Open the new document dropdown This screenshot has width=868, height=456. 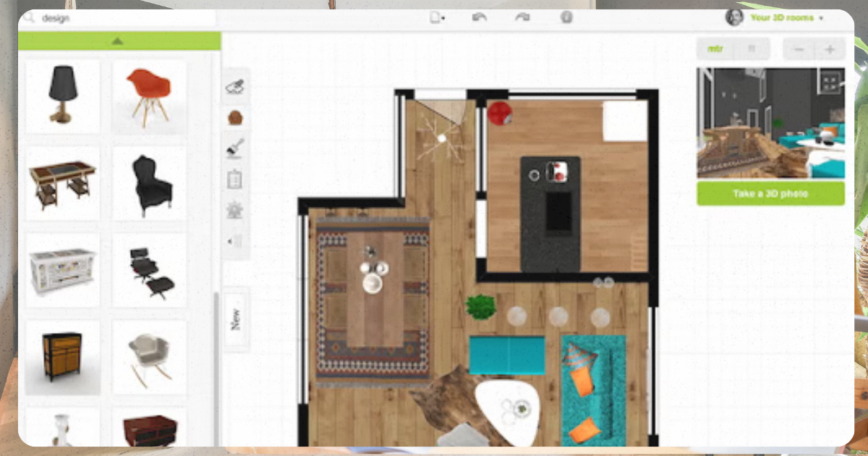[437, 17]
